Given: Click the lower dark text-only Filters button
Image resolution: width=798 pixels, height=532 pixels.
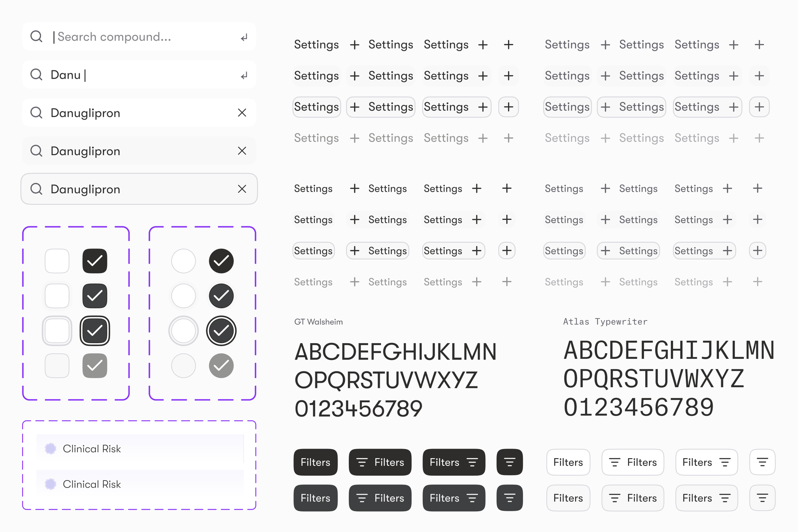Looking at the screenshot, I should pyautogui.click(x=316, y=498).
